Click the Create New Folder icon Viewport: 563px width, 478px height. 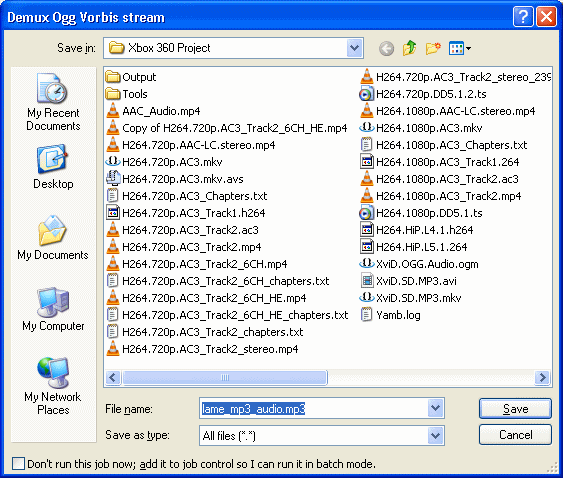pyautogui.click(x=433, y=48)
